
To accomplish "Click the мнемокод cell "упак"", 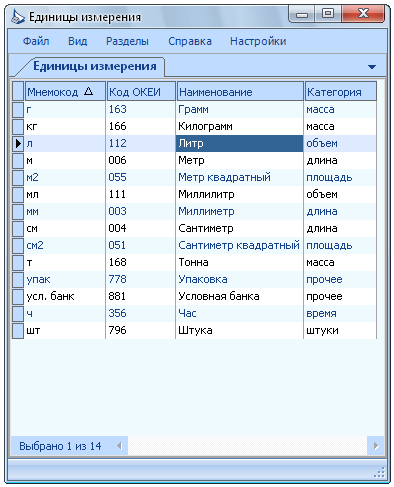I will pyautogui.click(x=65, y=280).
